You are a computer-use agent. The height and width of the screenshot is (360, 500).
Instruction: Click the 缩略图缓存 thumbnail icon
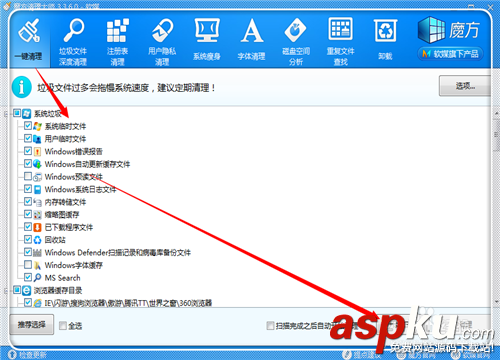(x=37, y=215)
